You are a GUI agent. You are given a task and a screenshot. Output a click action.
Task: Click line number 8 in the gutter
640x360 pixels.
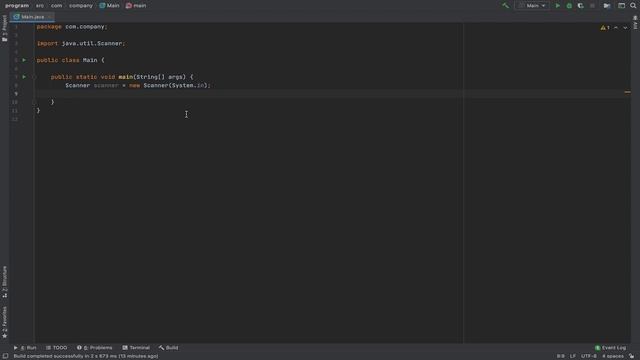[16, 85]
